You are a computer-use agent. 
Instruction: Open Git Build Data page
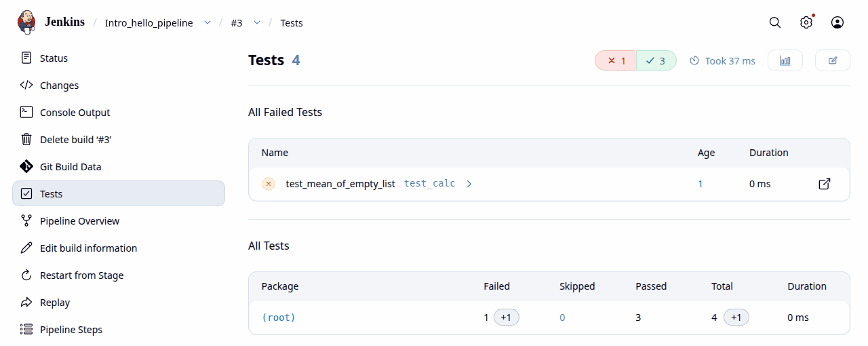(119, 167)
